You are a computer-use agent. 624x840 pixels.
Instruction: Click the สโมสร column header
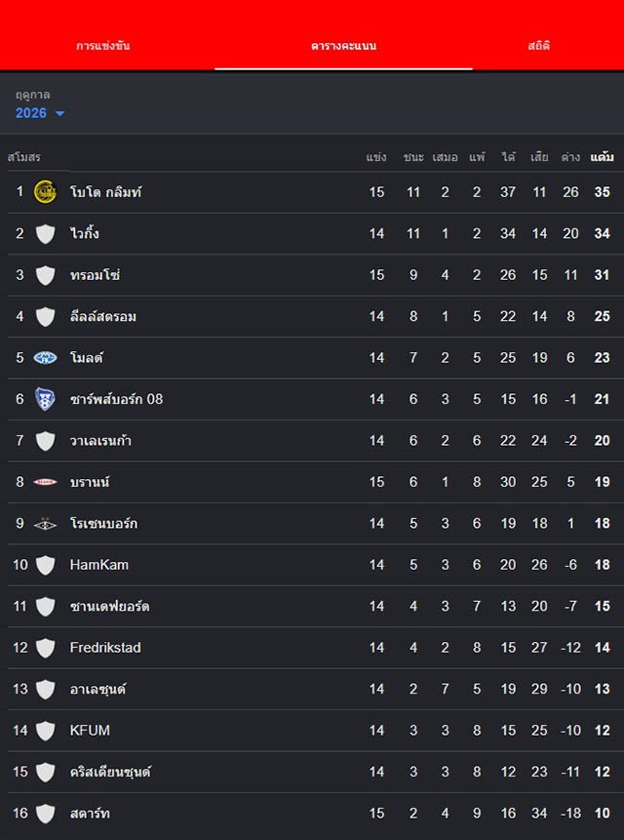24,157
